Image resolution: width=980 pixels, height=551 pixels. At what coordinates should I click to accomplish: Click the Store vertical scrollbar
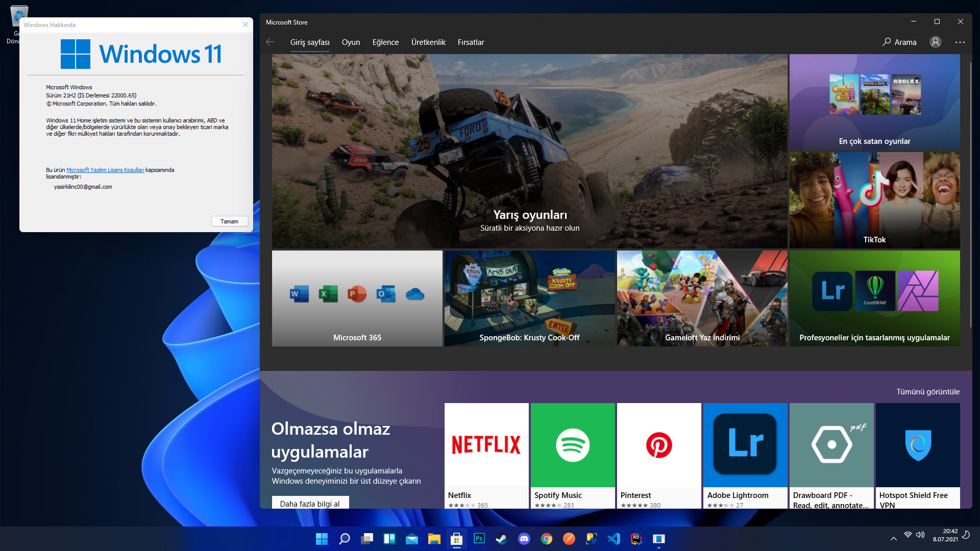[970, 194]
